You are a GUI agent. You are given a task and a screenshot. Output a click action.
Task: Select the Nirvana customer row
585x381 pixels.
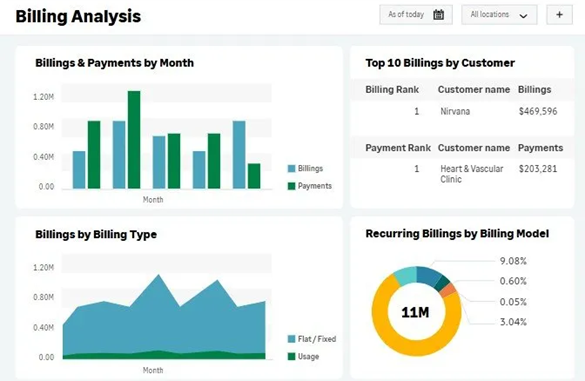[x=462, y=111]
